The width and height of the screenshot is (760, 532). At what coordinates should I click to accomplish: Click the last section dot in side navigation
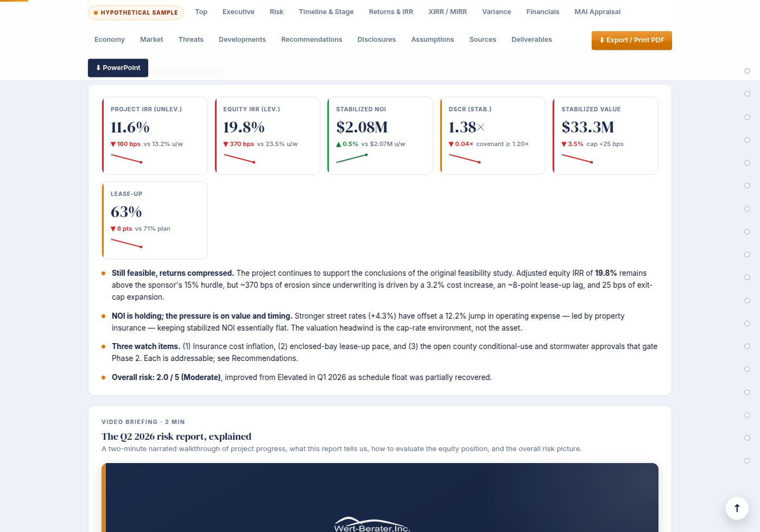tap(747, 461)
